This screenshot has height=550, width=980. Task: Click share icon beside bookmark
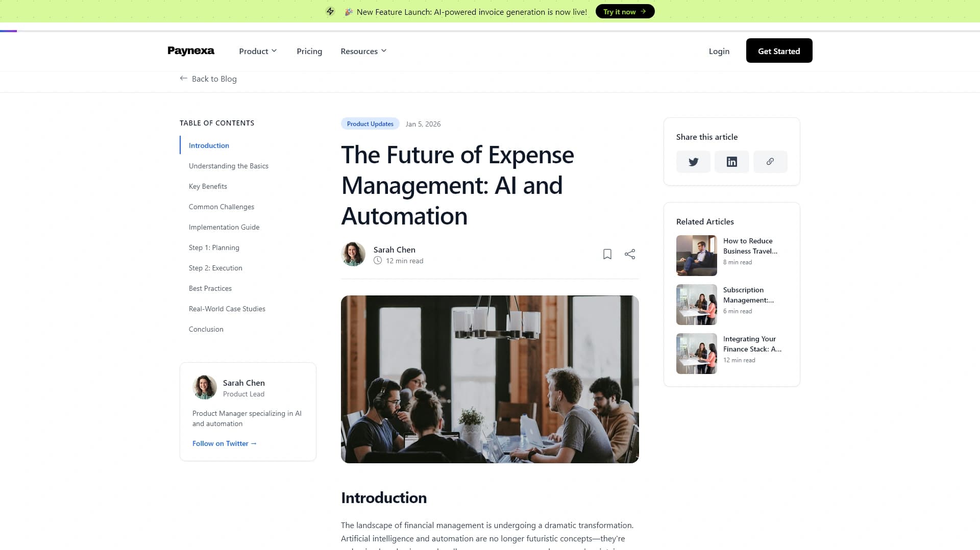[630, 254]
